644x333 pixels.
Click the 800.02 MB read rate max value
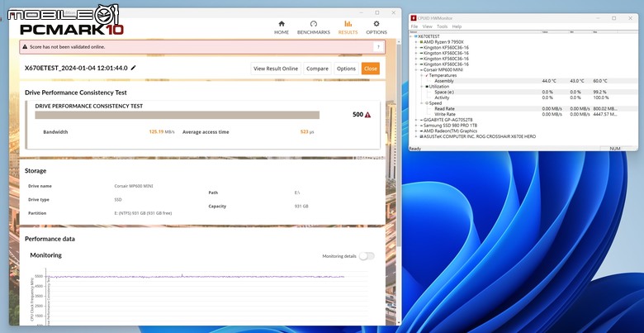point(605,109)
